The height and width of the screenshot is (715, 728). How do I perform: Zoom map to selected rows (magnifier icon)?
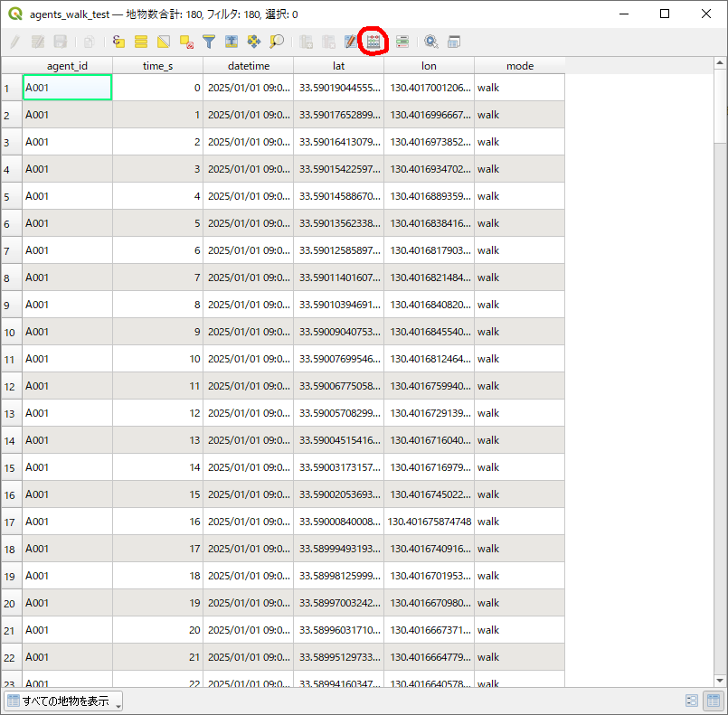pyautogui.click(x=277, y=42)
